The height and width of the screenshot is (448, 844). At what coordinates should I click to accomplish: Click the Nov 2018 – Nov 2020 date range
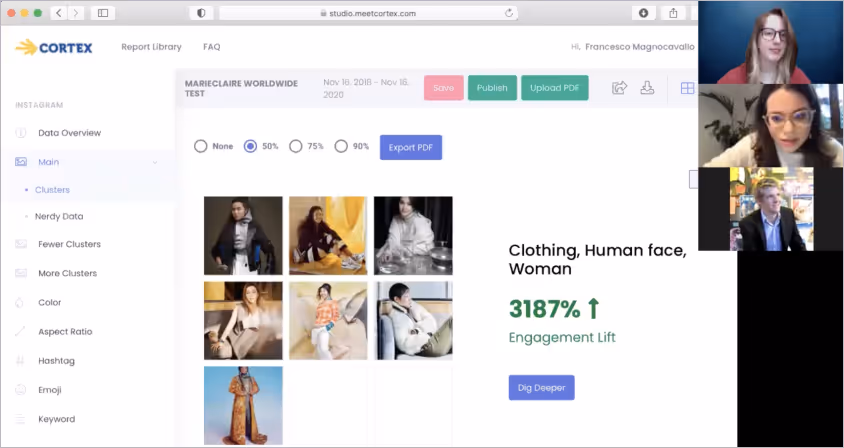coord(366,88)
